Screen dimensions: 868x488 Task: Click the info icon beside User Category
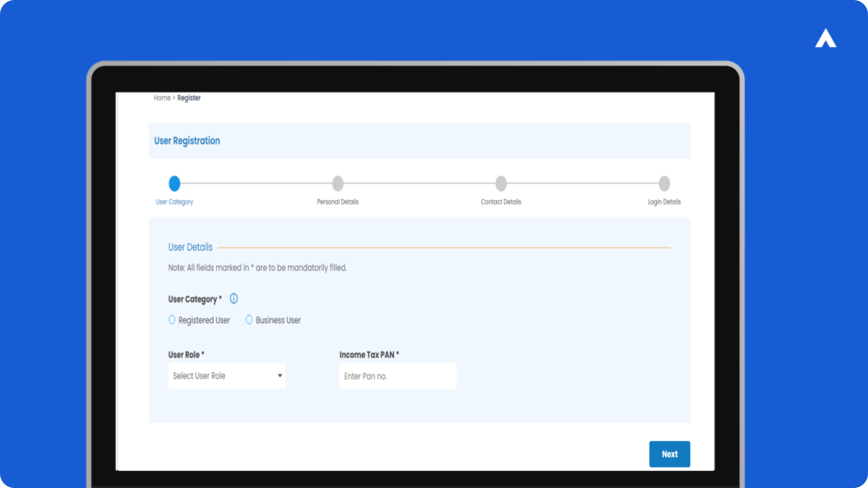point(234,299)
